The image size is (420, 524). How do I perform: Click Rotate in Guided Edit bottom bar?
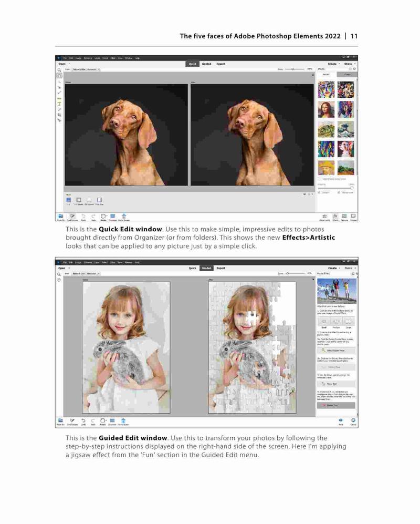[103, 422]
